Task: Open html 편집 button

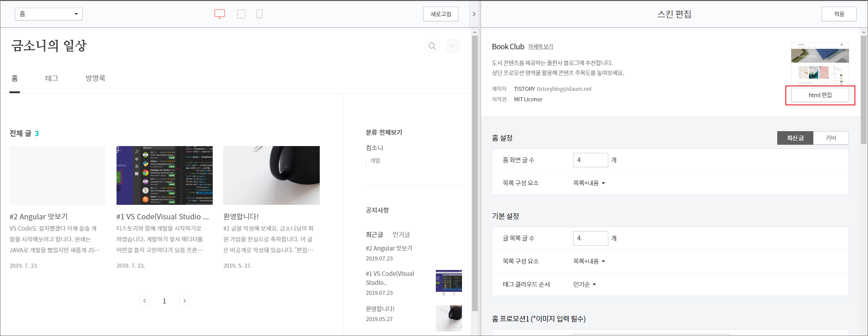Action: click(820, 95)
